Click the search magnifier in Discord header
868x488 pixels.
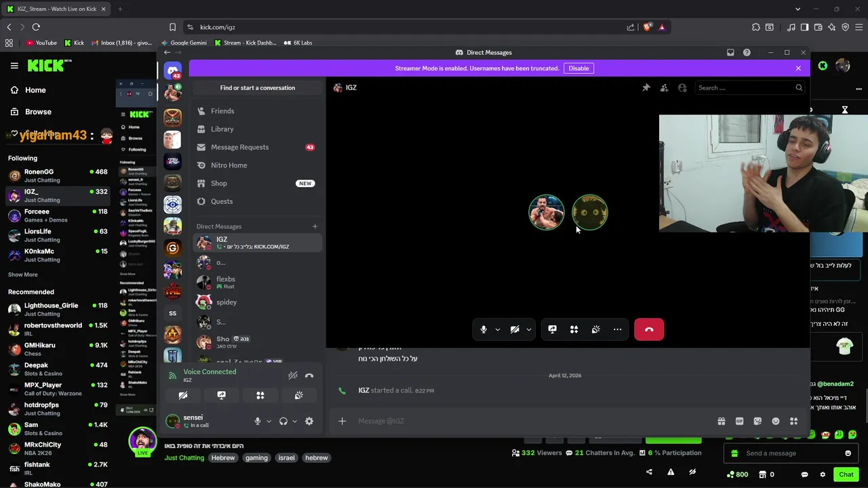point(799,87)
